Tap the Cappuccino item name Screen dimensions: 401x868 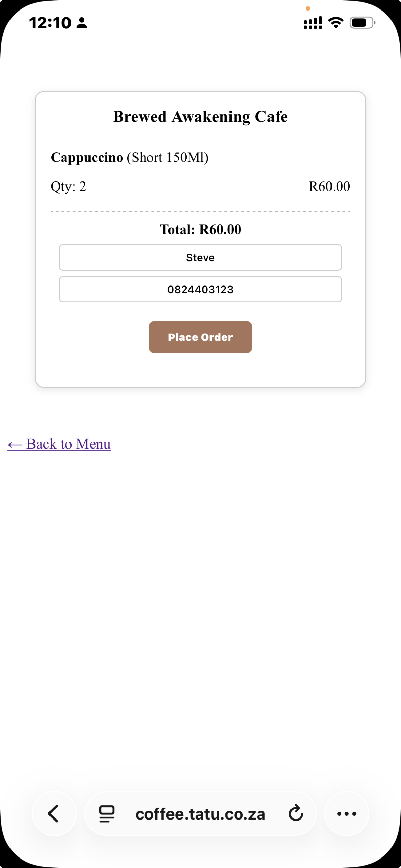87,157
